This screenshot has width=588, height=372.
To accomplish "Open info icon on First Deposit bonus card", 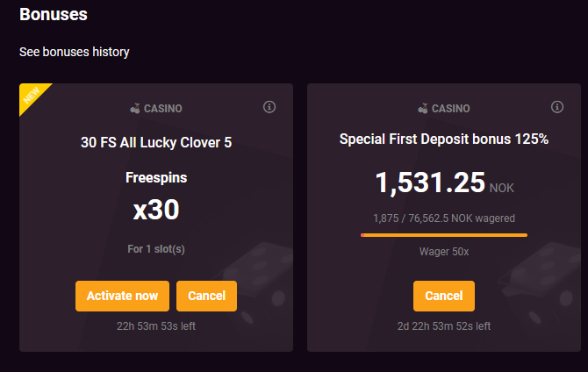I will click(557, 107).
